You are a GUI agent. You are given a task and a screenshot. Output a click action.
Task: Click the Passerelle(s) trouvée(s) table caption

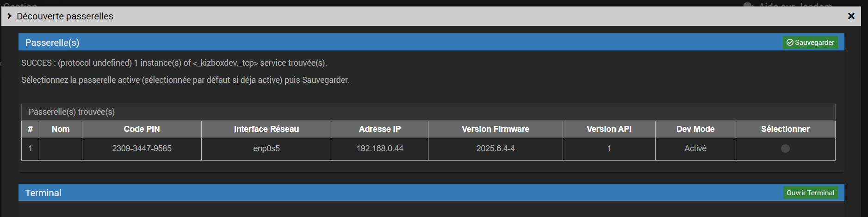pyautogui.click(x=72, y=112)
